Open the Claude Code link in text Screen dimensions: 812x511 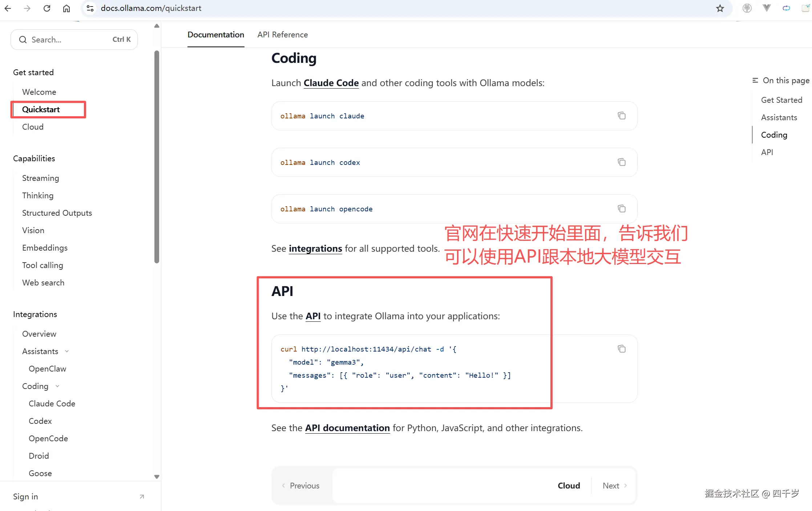[x=331, y=83]
